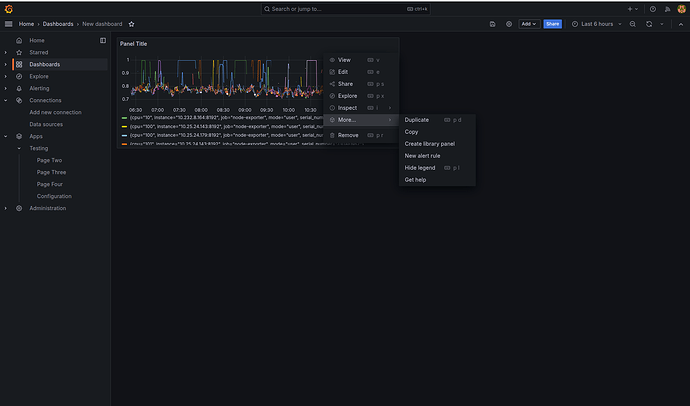Open Home in the sidebar

[37, 40]
